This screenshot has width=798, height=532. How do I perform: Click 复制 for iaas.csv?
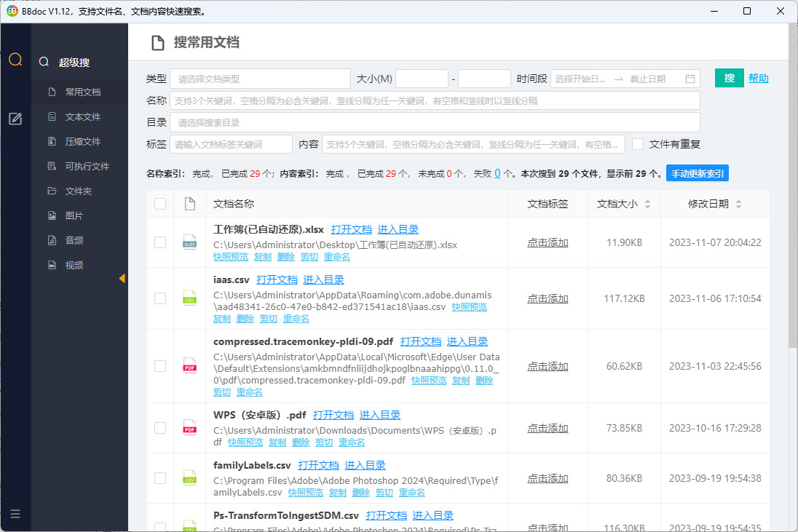(222, 319)
